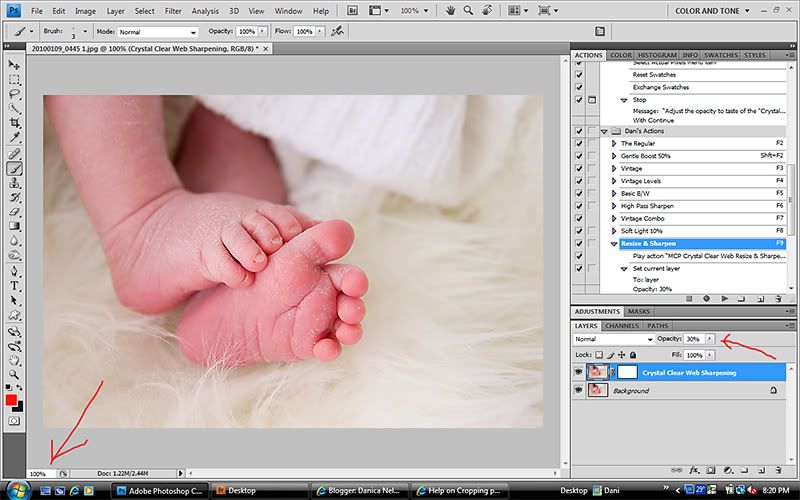Select the Crop tool
Screen dimensions: 800x500
point(15,123)
